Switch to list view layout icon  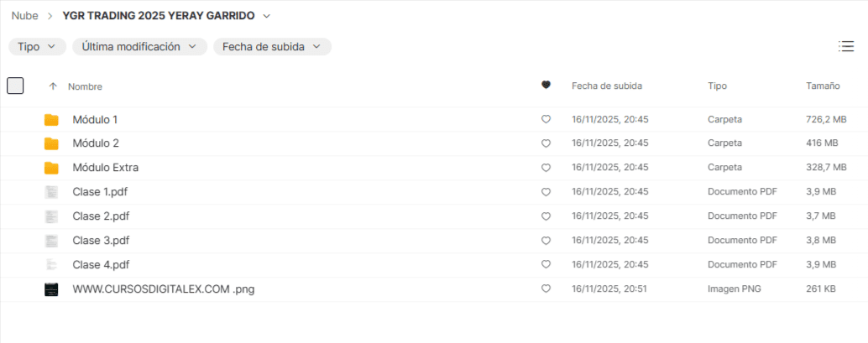(846, 47)
